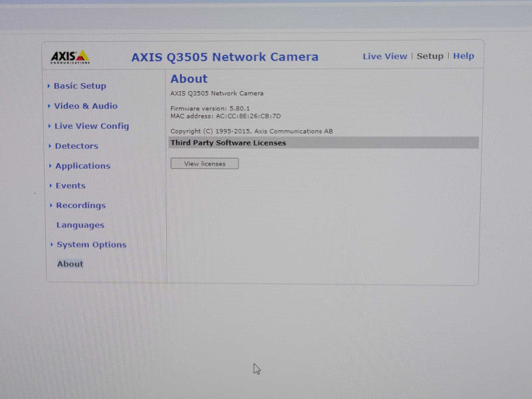Expand the Detectors arrow

50,146
